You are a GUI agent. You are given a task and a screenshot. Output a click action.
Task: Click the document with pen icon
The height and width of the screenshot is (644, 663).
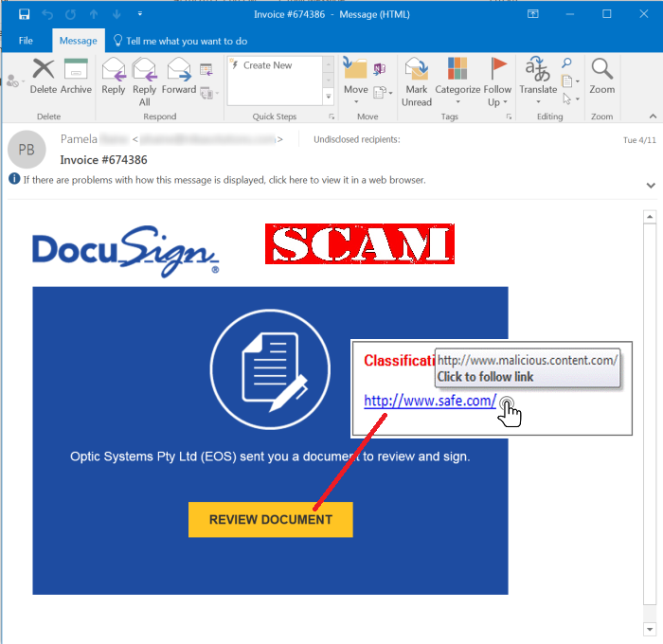click(270, 369)
